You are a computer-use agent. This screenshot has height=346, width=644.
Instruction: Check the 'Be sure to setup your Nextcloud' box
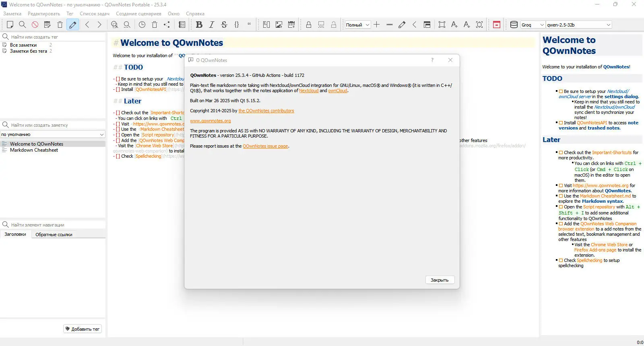click(561, 92)
